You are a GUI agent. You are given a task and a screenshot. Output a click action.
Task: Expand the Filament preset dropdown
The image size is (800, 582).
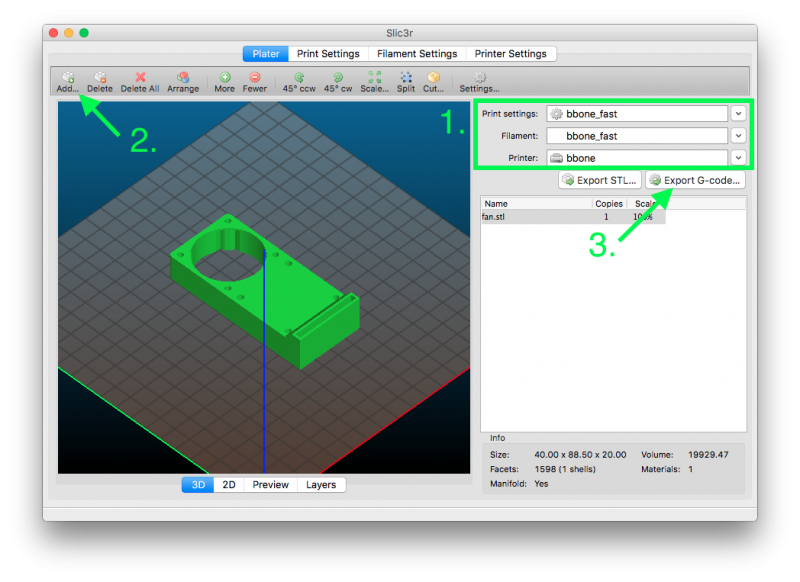coord(738,135)
